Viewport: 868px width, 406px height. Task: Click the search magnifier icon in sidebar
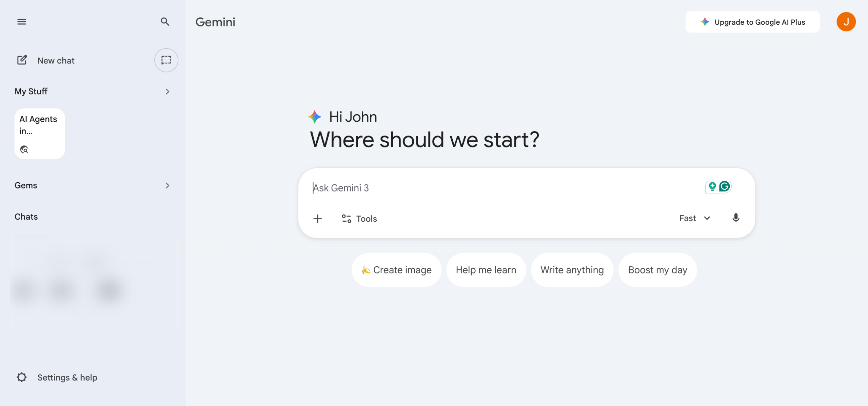click(x=165, y=22)
